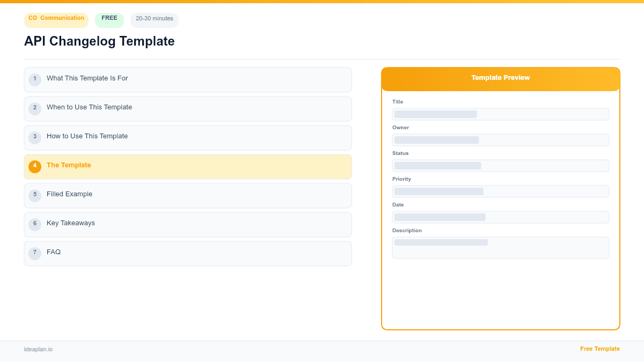The width and height of the screenshot is (644, 362).
Task: Click the numbered circle for step 5
Action: coord(35,195)
